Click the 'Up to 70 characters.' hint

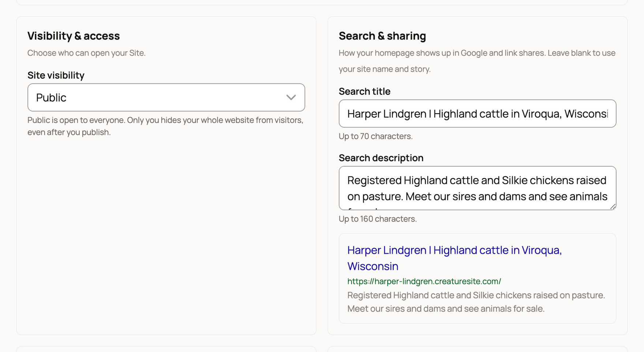(375, 136)
